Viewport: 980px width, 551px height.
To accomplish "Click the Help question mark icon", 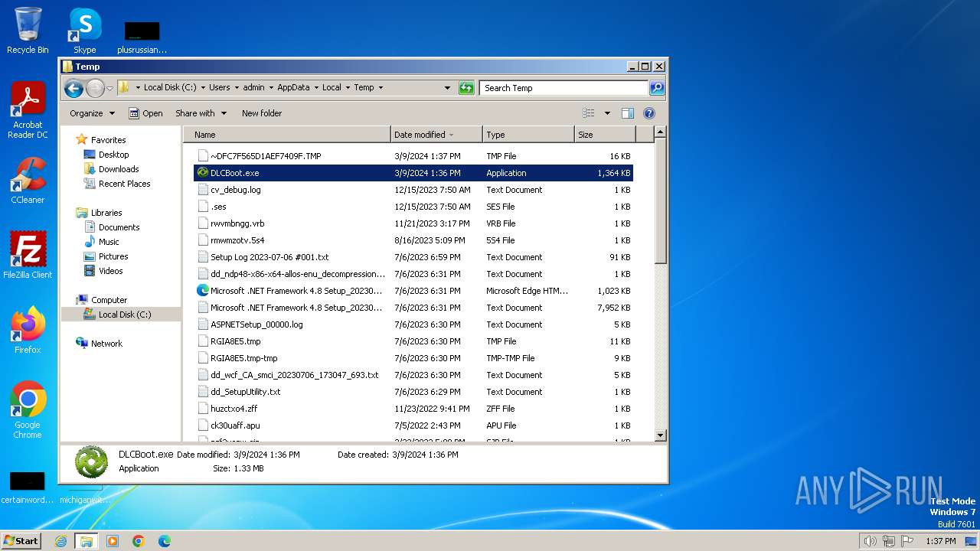I will click(x=649, y=113).
